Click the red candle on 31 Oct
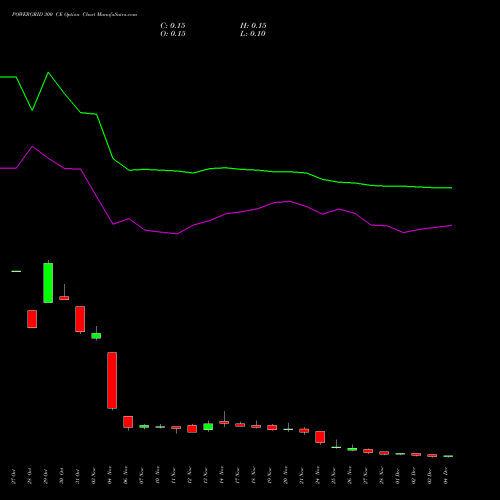 point(80,319)
